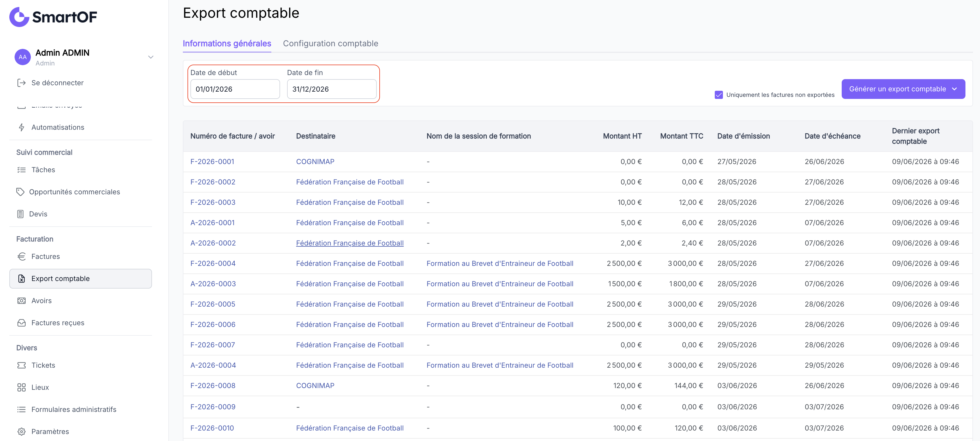Open the Générer un export comptable dropdown

903,89
